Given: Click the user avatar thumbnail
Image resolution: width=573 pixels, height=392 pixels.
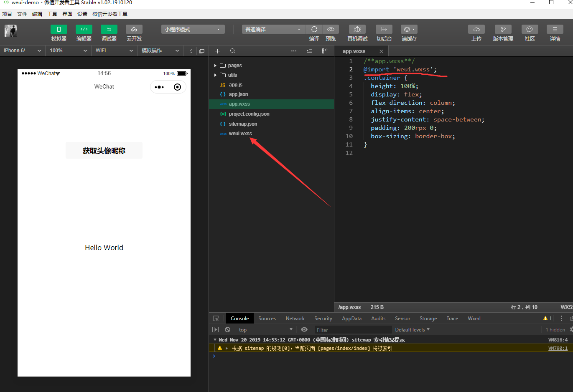Looking at the screenshot, I should pyautogui.click(x=11, y=31).
